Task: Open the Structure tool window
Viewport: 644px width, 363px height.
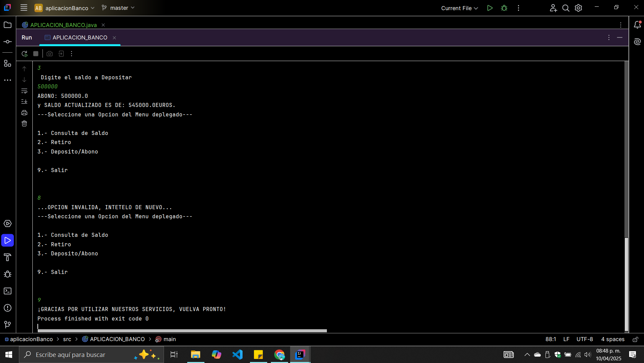Action: [7, 63]
